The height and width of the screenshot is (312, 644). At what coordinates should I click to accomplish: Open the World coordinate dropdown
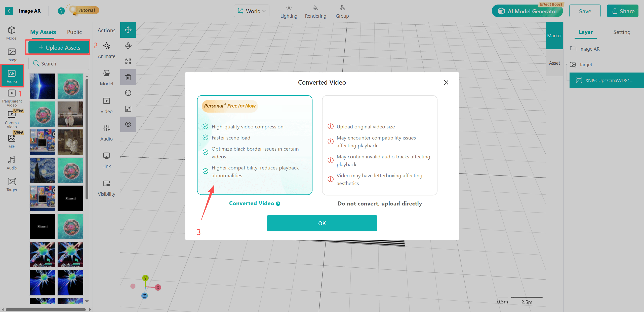point(252,11)
